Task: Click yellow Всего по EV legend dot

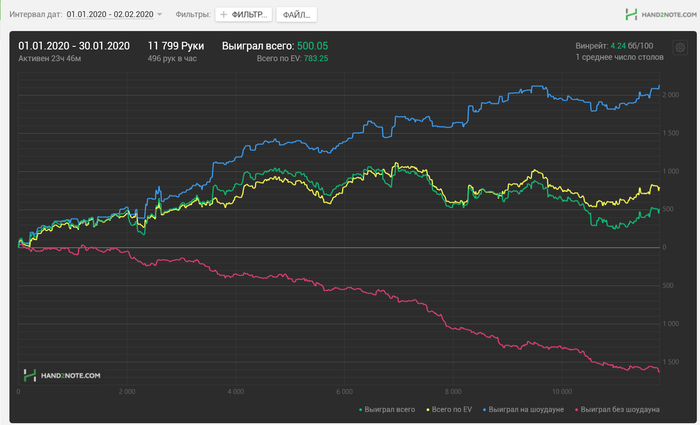Action: click(x=428, y=410)
